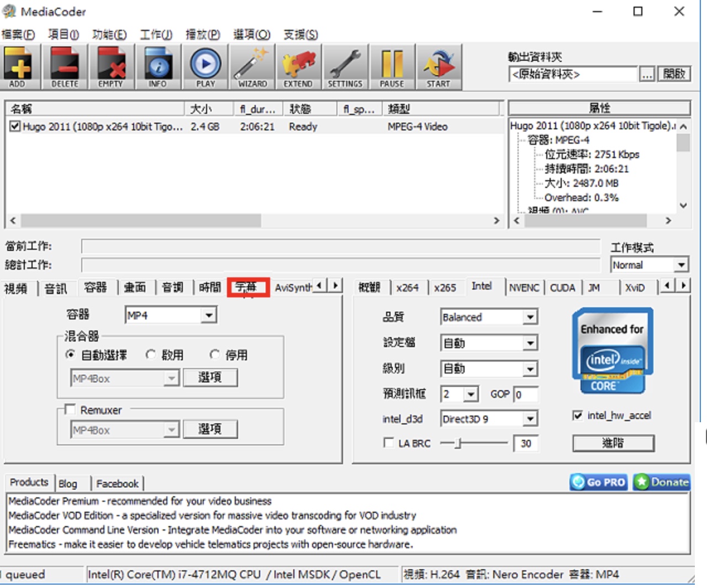Click the 輸出資料夾 path field
The height and width of the screenshot is (588, 707).
pos(573,73)
